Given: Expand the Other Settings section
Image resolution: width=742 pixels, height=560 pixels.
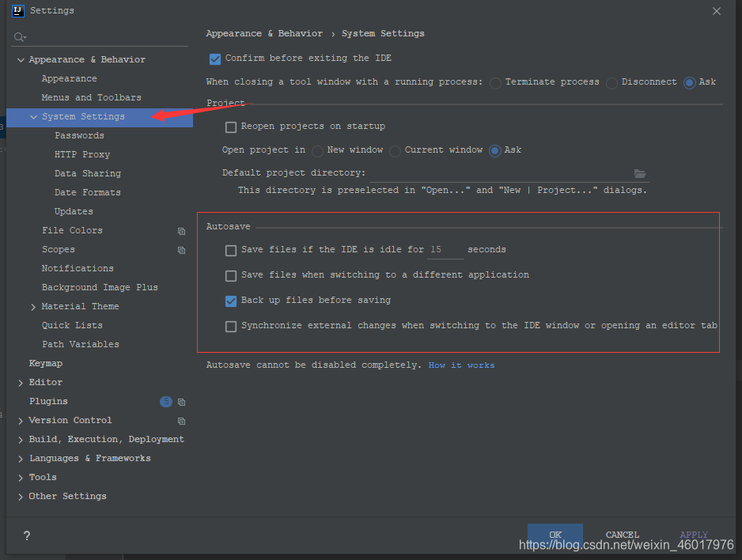Looking at the screenshot, I should coord(21,497).
